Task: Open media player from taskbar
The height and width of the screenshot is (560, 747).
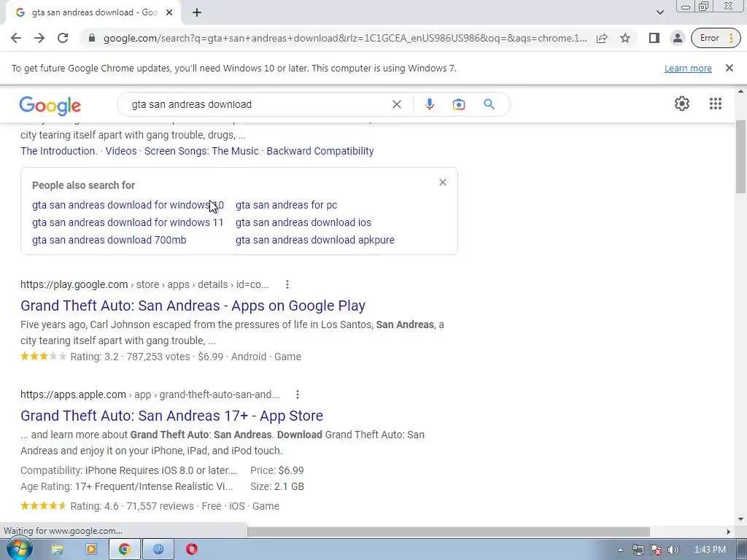Action: tap(91, 550)
